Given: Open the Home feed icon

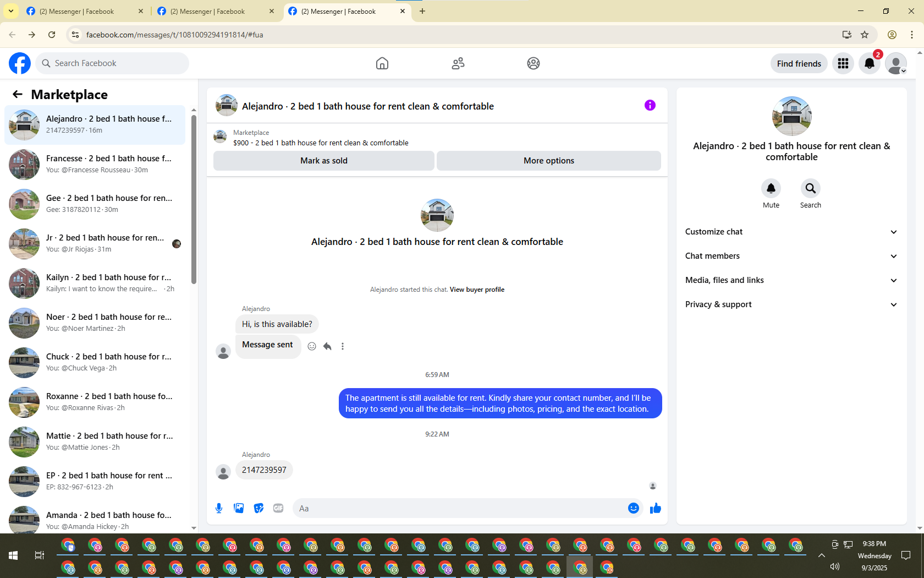Looking at the screenshot, I should 382,63.
